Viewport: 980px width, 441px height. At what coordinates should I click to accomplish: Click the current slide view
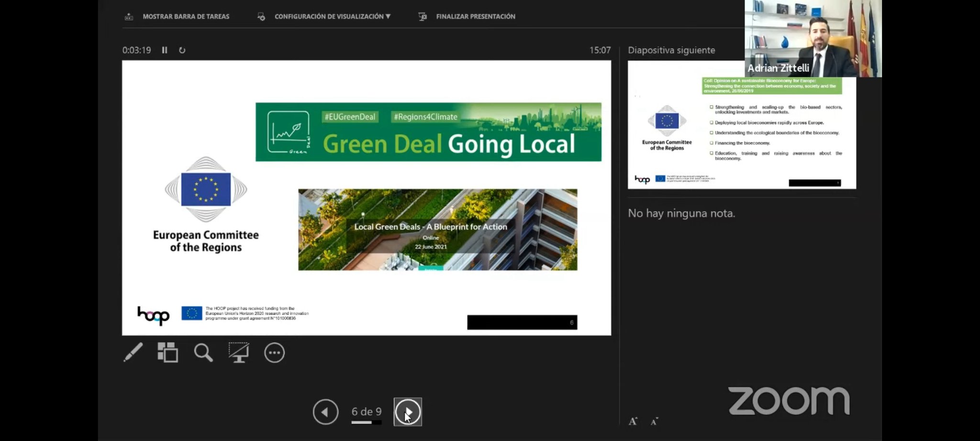point(367,198)
